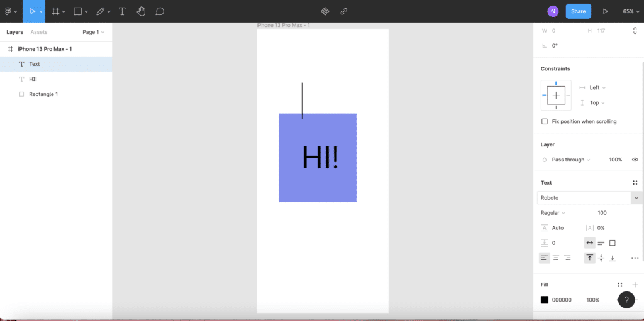The image size is (644, 321).
Task: Open the 65% zoom dropdown
Action: pyautogui.click(x=631, y=11)
